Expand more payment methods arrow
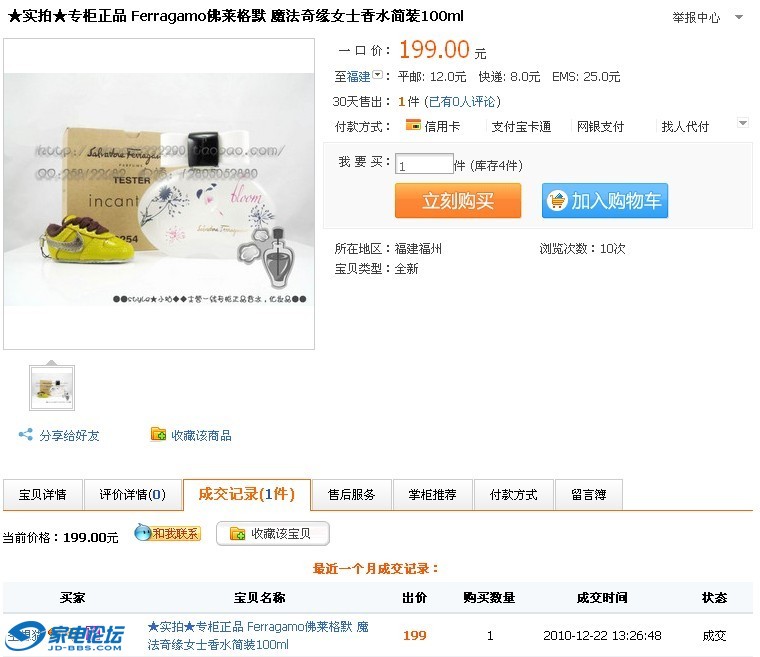Image resolution: width=760 pixels, height=657 pixels. [x=743, y=122]
